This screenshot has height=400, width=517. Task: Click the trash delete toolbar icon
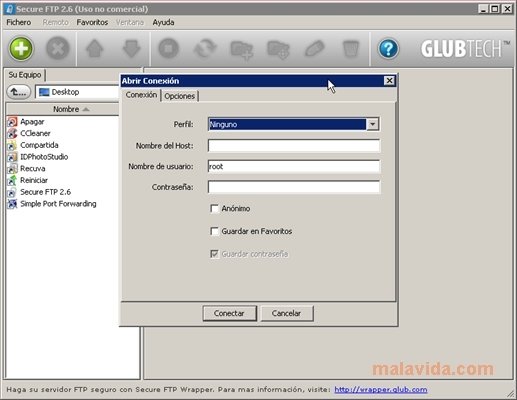pos(351,49)
